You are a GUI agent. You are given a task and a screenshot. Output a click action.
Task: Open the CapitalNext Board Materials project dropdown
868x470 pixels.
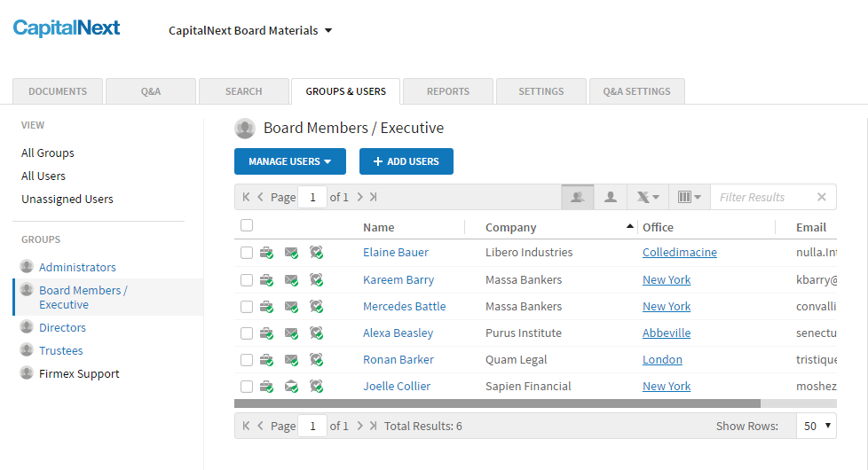[250, 30]
